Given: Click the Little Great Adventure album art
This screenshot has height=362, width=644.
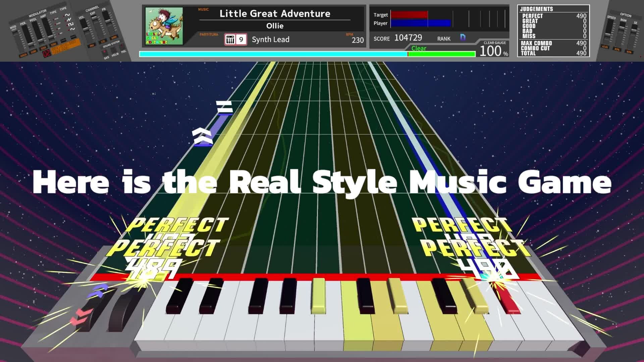Looking at the screenshot, I should point(164,26).
